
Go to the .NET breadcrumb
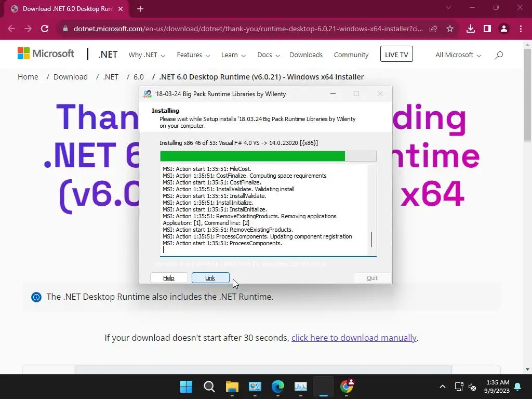tap(111, 77)
